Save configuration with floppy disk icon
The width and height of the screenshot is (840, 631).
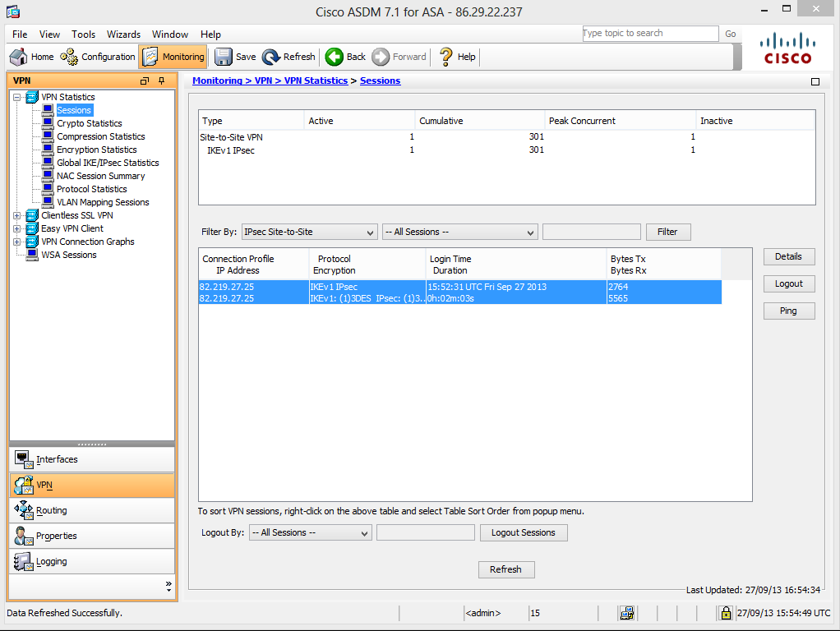point(223,57)
